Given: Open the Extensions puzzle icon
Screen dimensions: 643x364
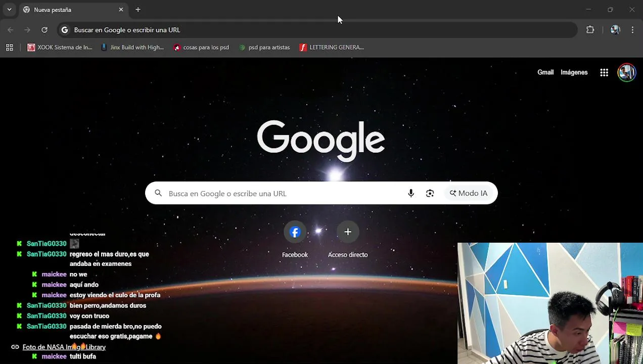Looking at the screenshot, I should point(590,30).
